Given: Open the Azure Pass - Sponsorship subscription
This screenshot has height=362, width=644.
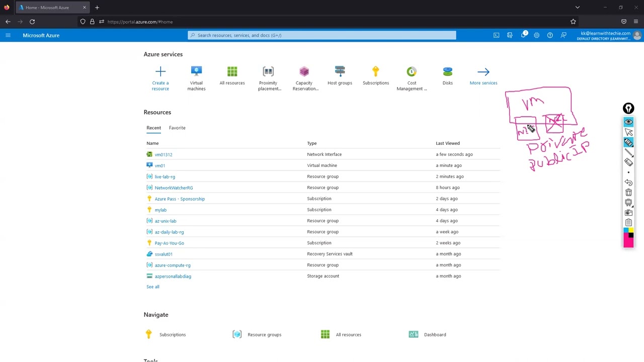Looking at the screenshot, I should click(180, 199).
